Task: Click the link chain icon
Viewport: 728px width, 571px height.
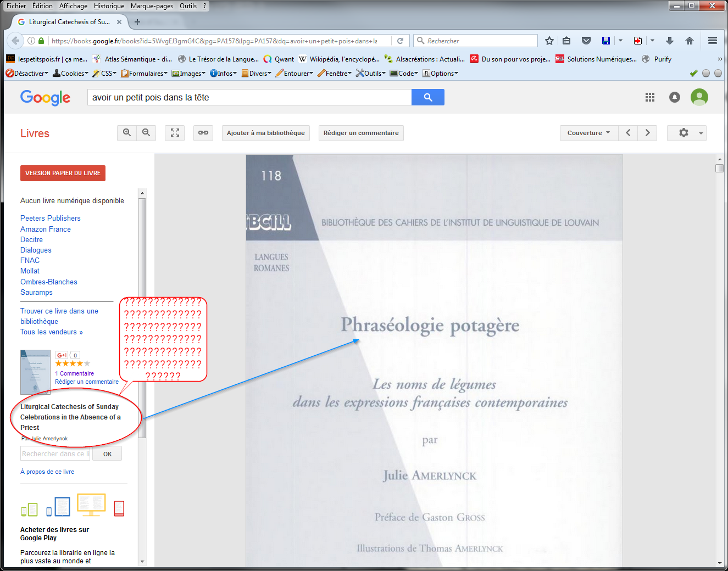Action: click(203, 133)
